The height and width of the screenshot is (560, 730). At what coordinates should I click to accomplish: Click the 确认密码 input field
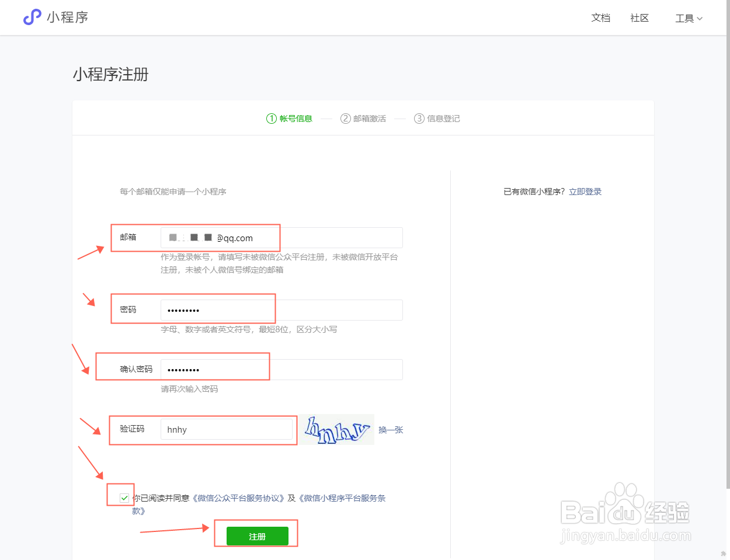click(281, 370)
